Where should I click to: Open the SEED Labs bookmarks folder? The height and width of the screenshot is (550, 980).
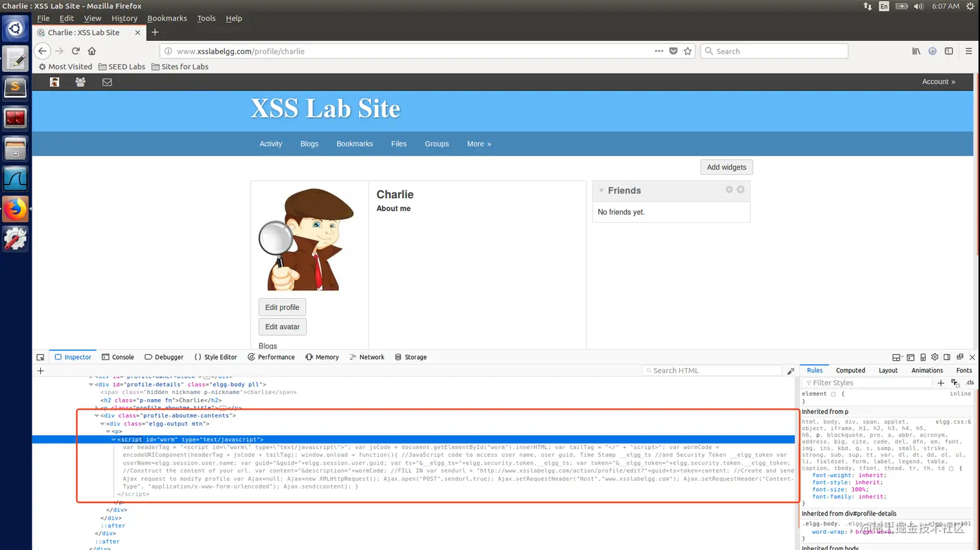tap(122, 67)
